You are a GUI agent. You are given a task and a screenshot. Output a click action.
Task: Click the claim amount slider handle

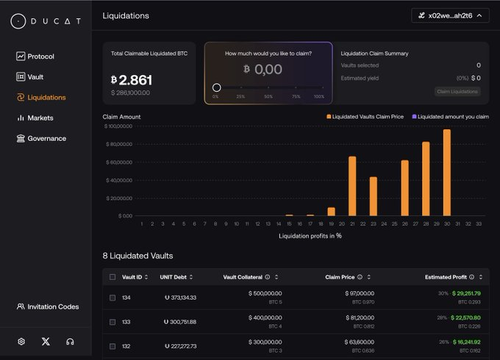coord(217,88)
